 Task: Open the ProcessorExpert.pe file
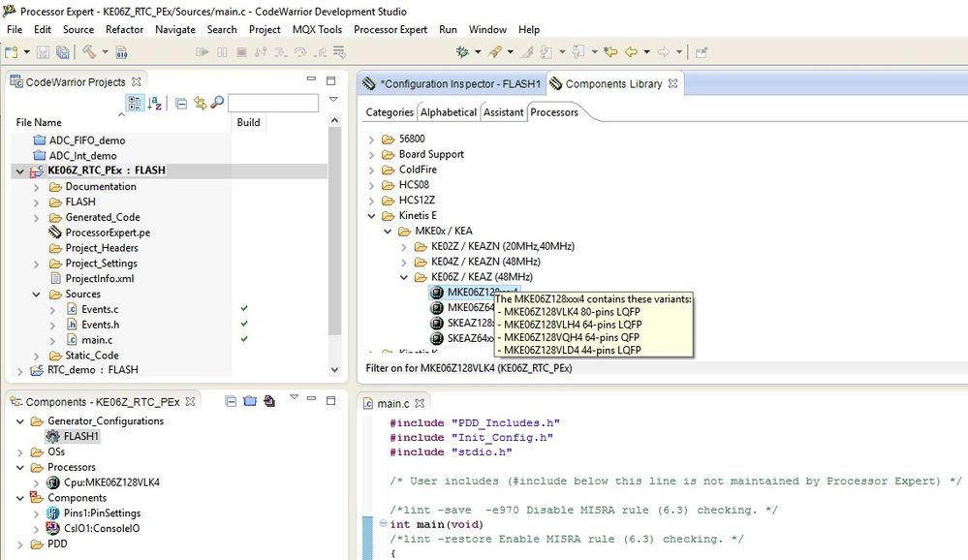[107, 233]
